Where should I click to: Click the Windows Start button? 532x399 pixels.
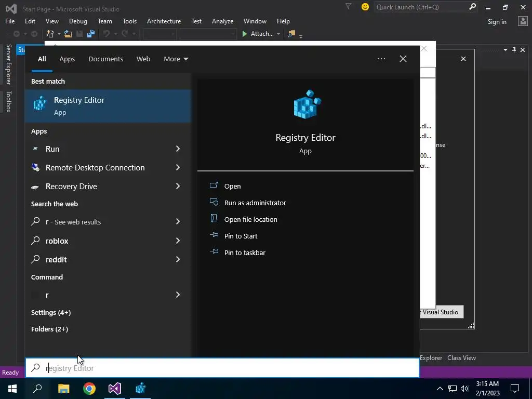pyautogui.click(x=12, y=388)
